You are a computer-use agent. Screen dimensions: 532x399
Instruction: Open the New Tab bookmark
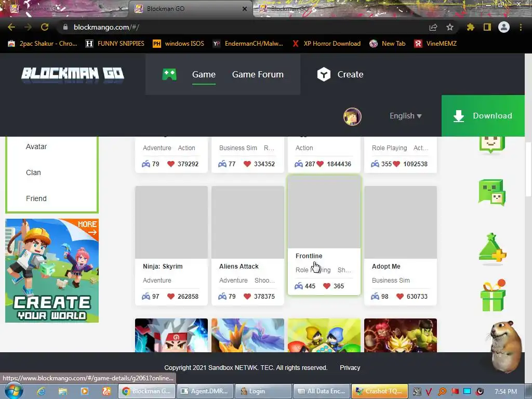click(x=388, y=44)
